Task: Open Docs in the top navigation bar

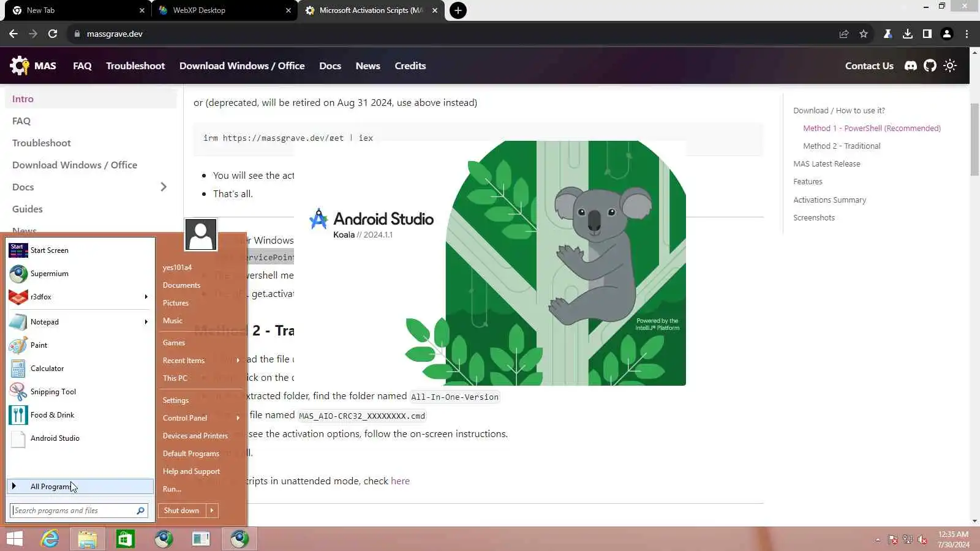Action: coord(330,66)
